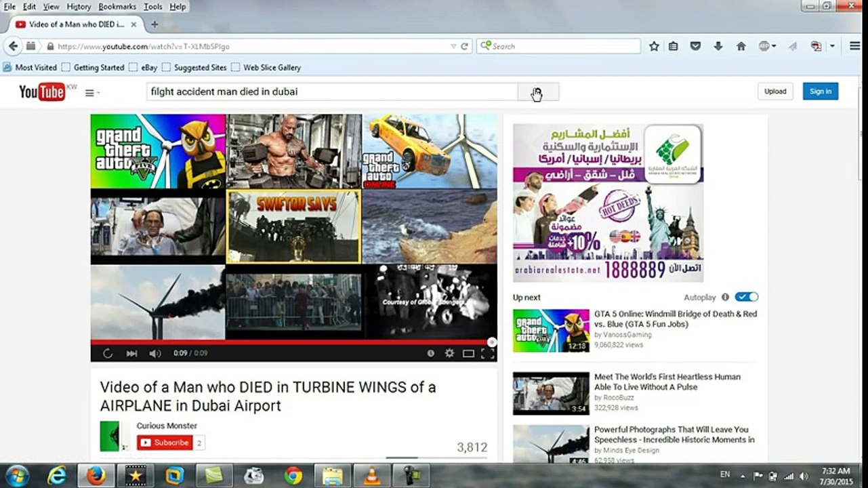868x488 pixels.
Task: Show bookmarks list icon in Firefox toolbar
Action: point(673,46)
